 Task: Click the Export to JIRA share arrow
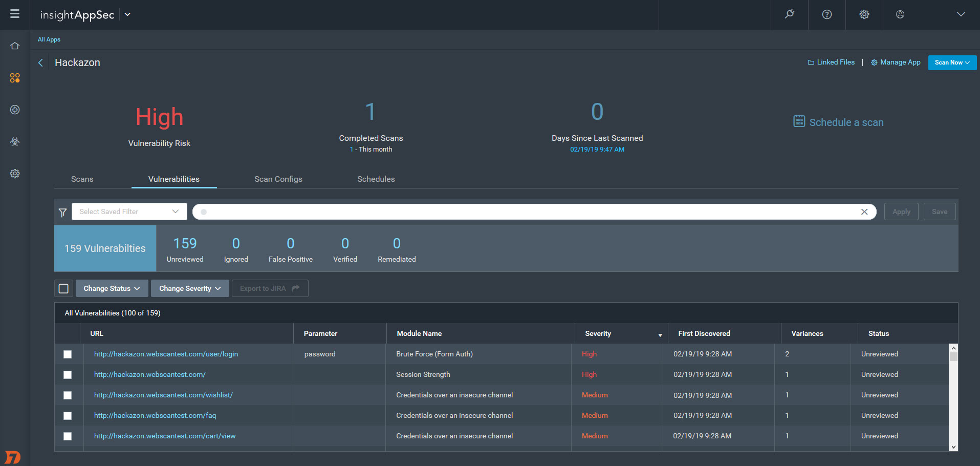[x=295, y=288]
